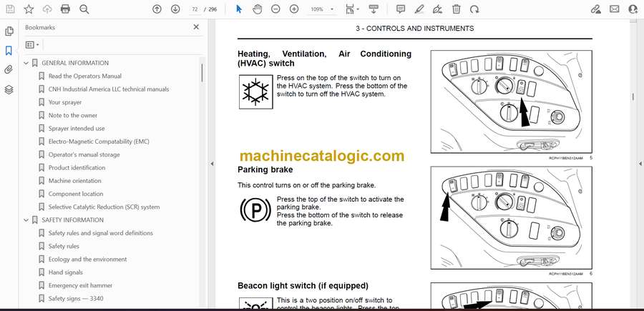Jump to 'Emergency exit hammer' bookmark
The height and width of the screenshot is (311, 644).
tap(79, 285)
